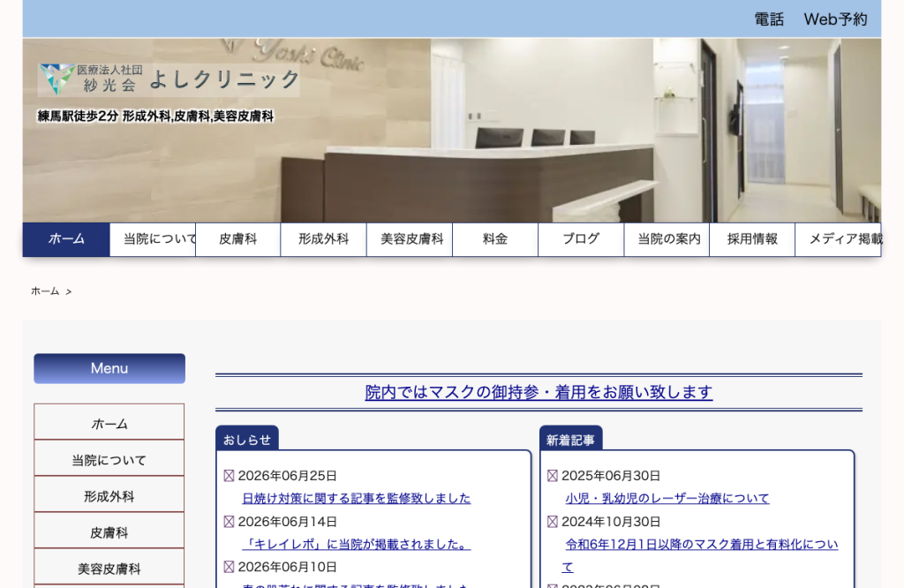Select 皮膚科 in the sidebar menu
Screen dimensions: 904x588
[109, 532]
